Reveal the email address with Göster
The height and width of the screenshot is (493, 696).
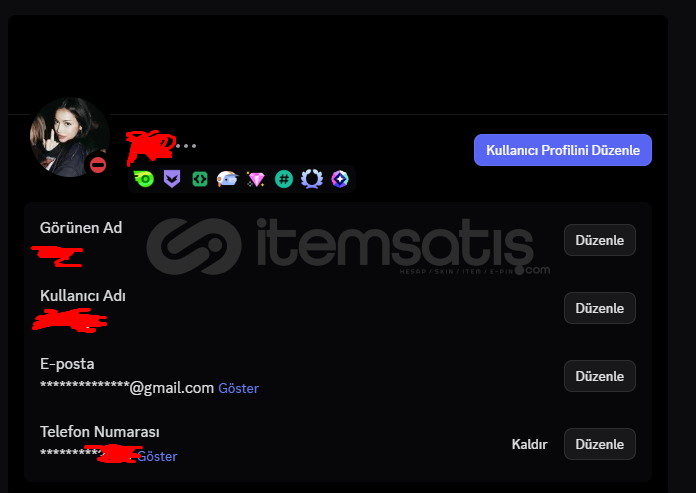(x=238, y=388)
